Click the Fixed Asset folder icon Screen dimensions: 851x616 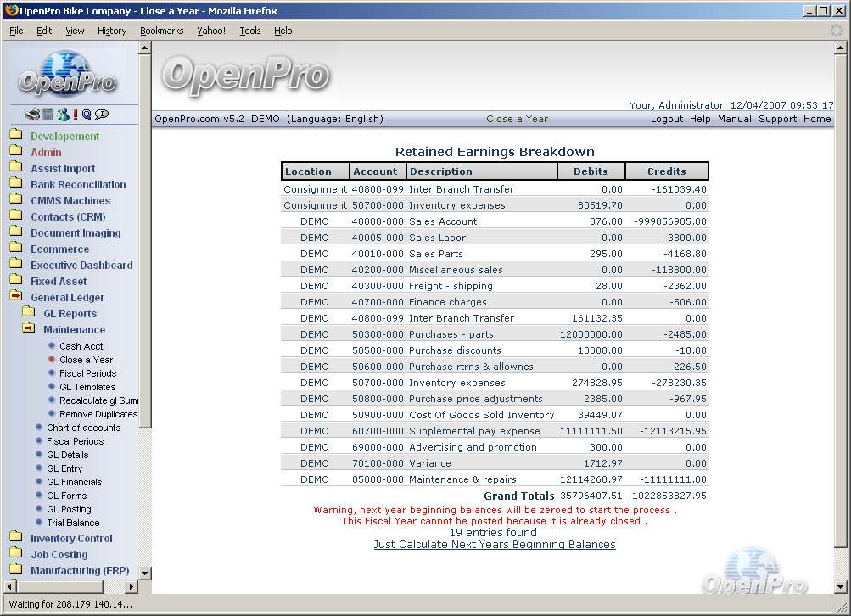(16, 281)
